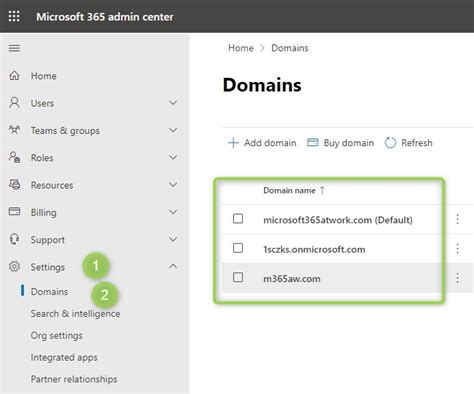
Task: Click the Buy domain button
Action: 340,143
